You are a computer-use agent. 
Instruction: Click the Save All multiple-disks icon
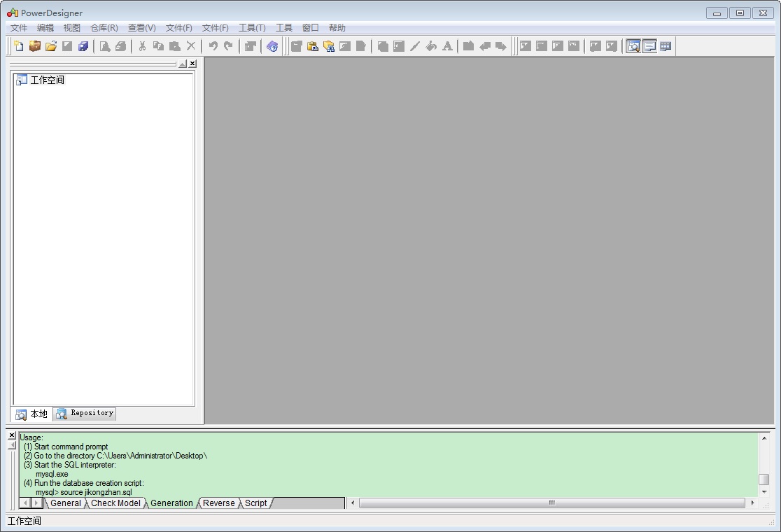click(83, 46)
